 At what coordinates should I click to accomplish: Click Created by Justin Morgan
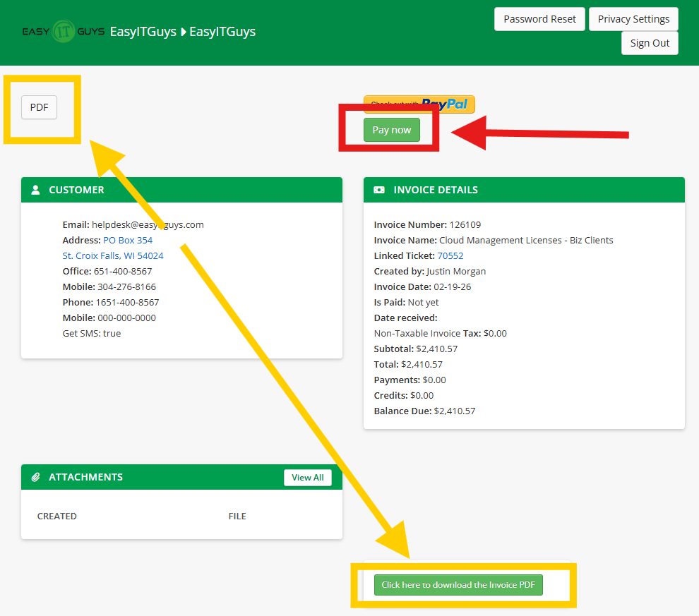pyautogui.click(x=430, y=271)
